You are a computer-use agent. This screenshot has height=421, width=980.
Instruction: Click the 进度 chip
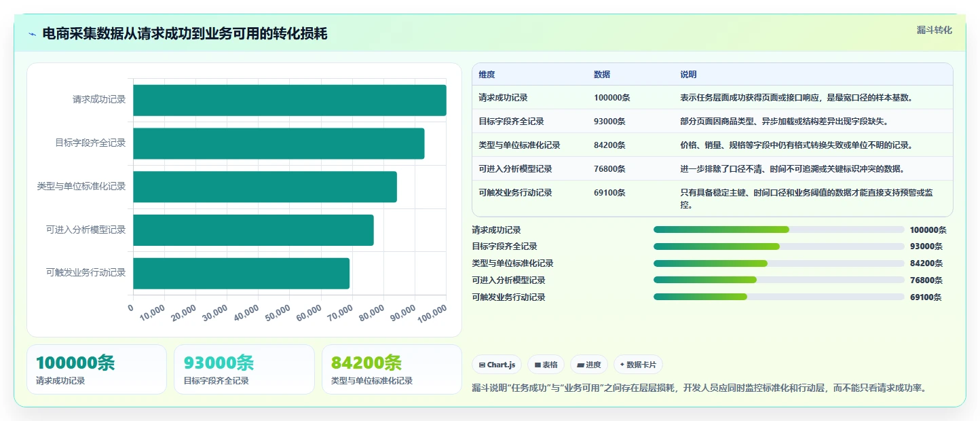tap(589, 365)
